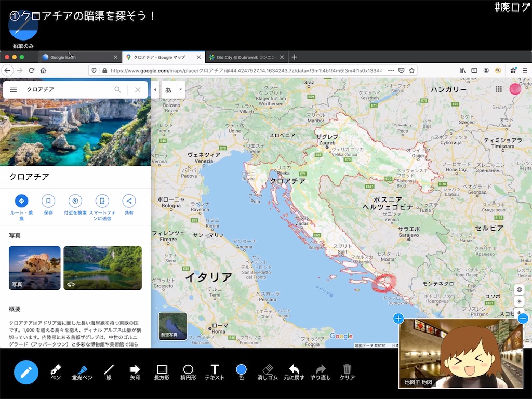The image size is (532, 399).
Task: Switch to 航空写真 satellite view
Action: (172, 326)
